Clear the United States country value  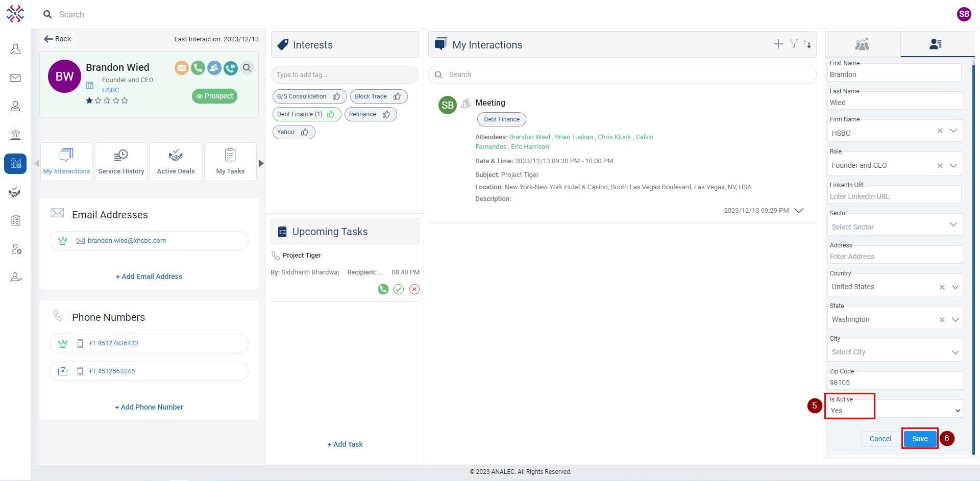942,287
